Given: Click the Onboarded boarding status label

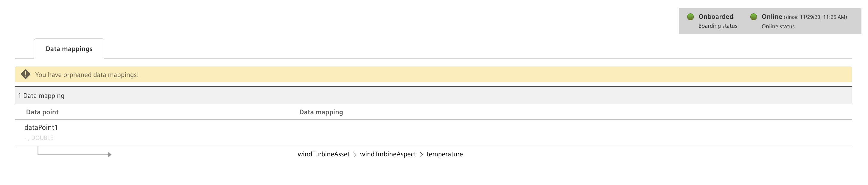Looking at the screenshot, I should tap(716, 16).
